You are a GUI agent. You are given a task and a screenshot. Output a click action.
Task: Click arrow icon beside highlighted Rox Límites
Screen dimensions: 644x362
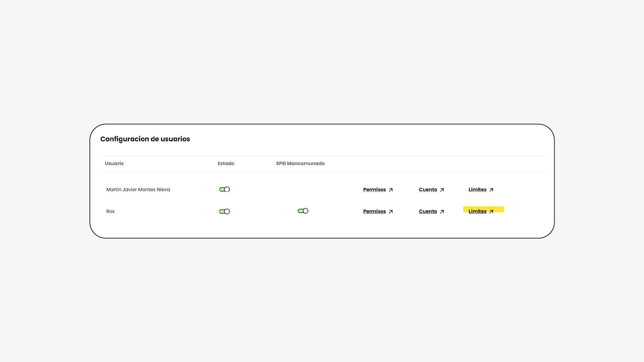tap(491, 212)
